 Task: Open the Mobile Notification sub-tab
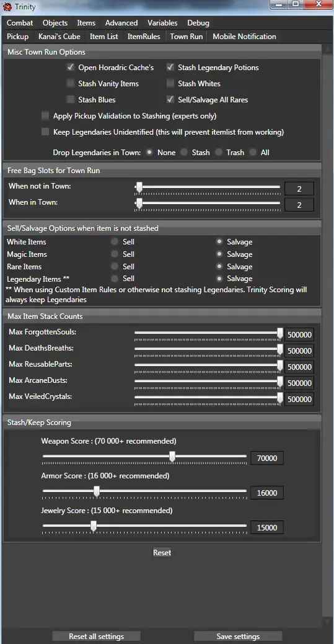pyautogui.click(x=244, y=37)
